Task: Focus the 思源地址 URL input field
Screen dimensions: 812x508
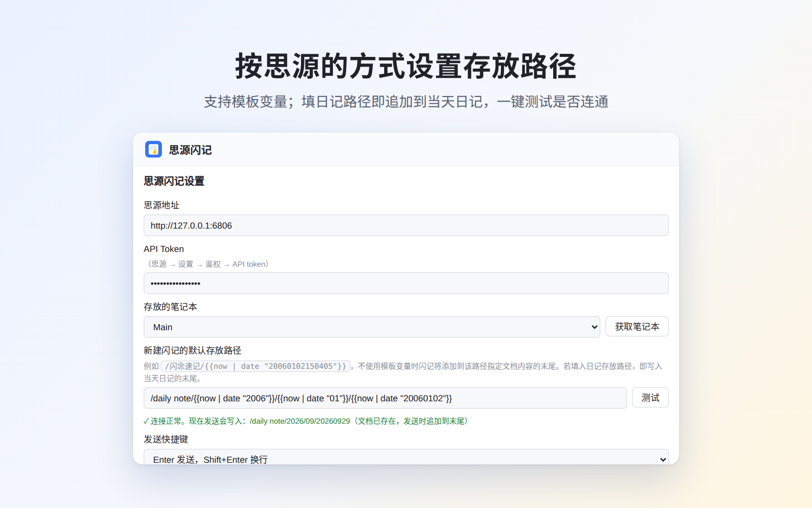Action: tap(406, 226)
